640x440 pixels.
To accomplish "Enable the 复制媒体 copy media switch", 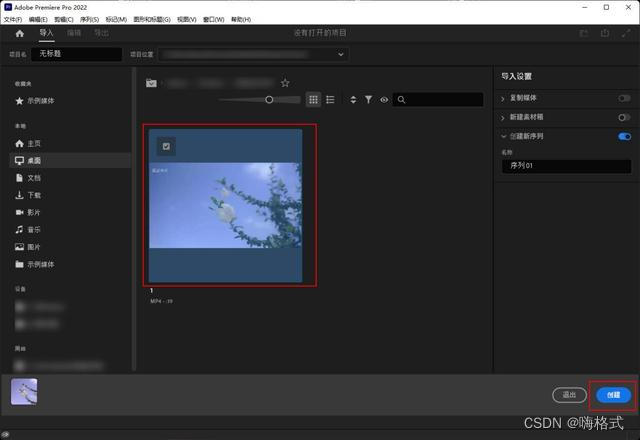I will (624, 98).
